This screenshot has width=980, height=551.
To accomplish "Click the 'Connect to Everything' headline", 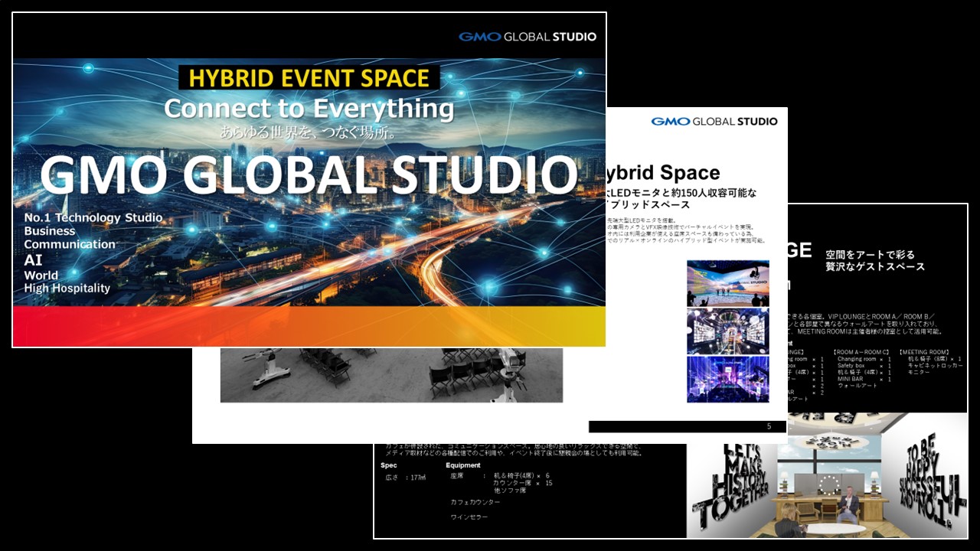I will 309,109.
